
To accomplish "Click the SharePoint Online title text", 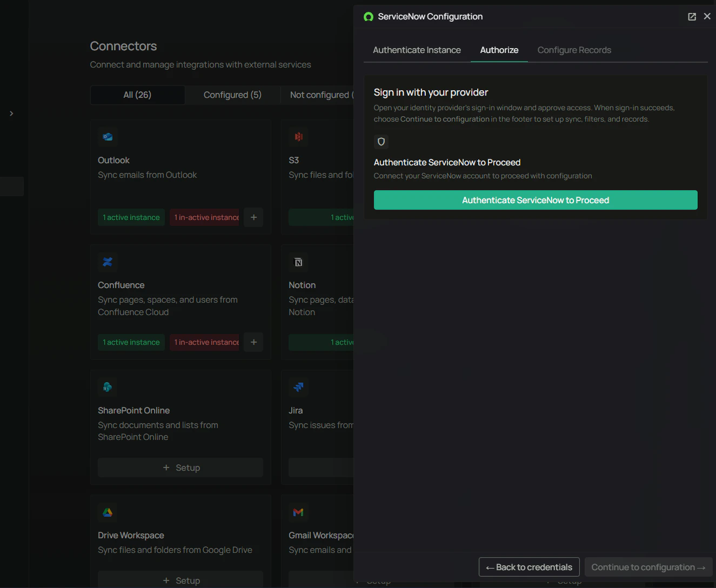I will pos(133,410).
